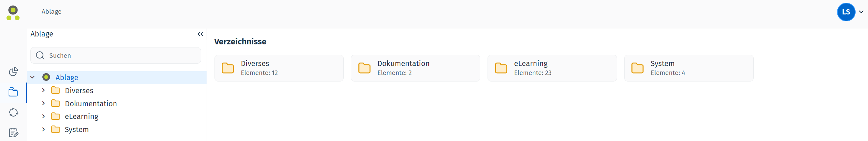Click the Ablage breadcrumb in header
The image size is (868, 141).
tap(51, 11)
